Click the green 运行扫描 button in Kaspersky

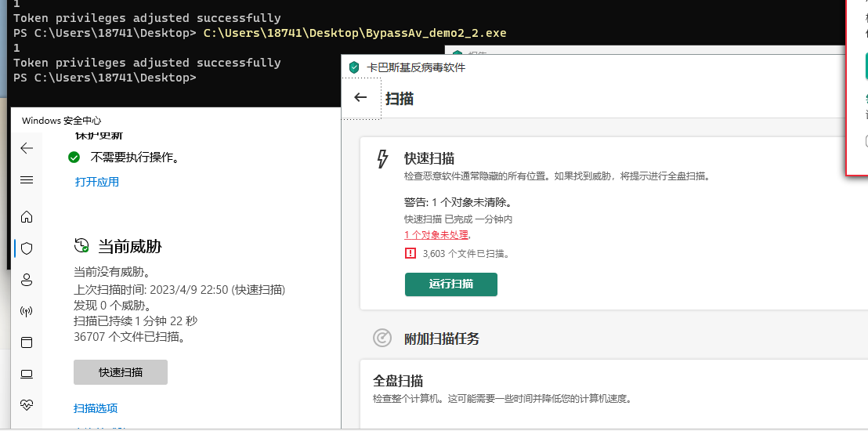point(451,284)
